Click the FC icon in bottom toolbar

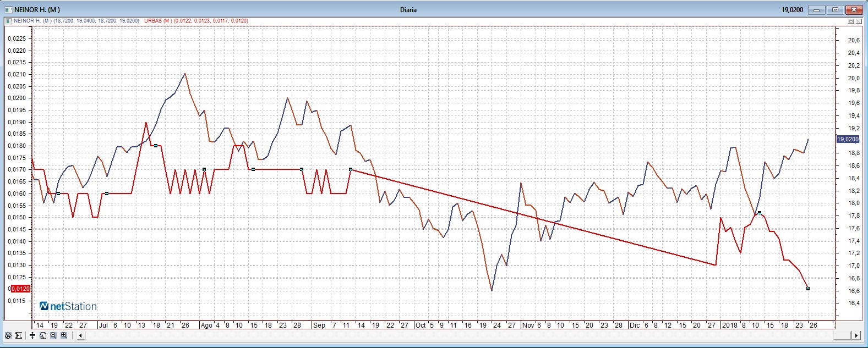pos(18,335)
